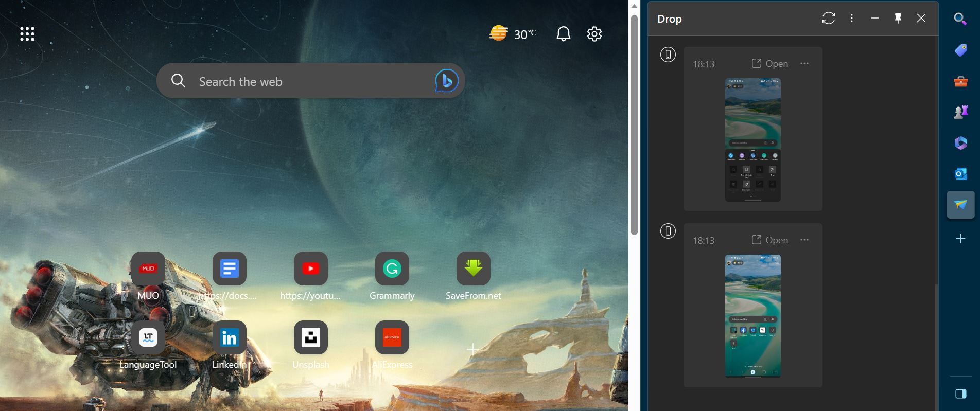Open more options for second 18:13 image

pos(804,240)
